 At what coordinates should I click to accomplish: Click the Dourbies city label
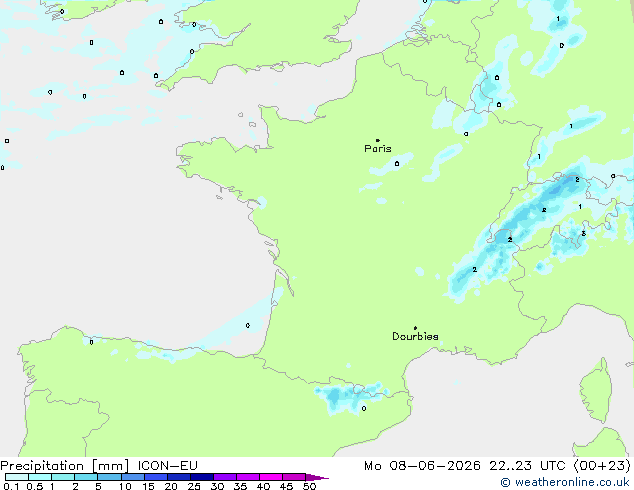(415, 336)
